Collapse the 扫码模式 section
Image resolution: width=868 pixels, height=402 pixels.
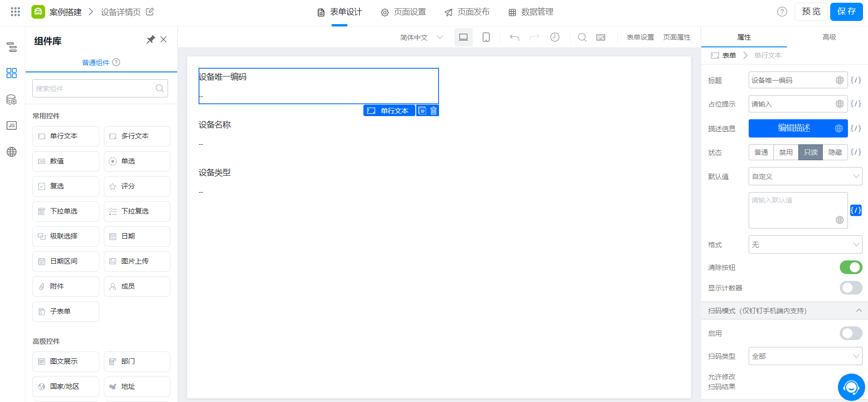click(859, 310)
